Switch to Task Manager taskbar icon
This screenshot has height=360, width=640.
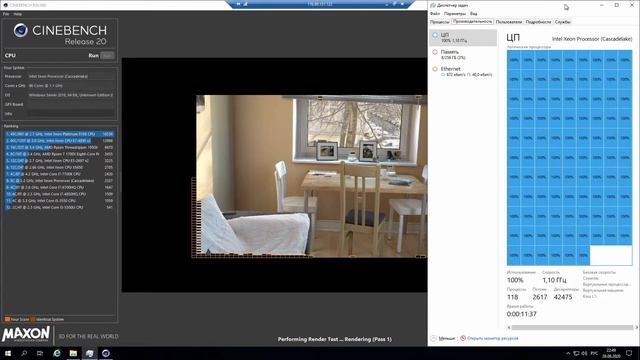89,353
